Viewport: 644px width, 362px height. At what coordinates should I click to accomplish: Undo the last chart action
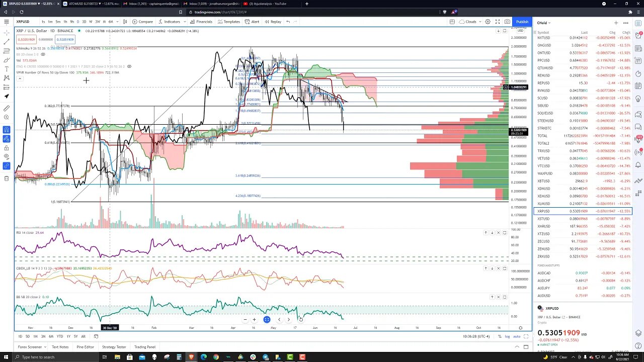pos(288,22)
